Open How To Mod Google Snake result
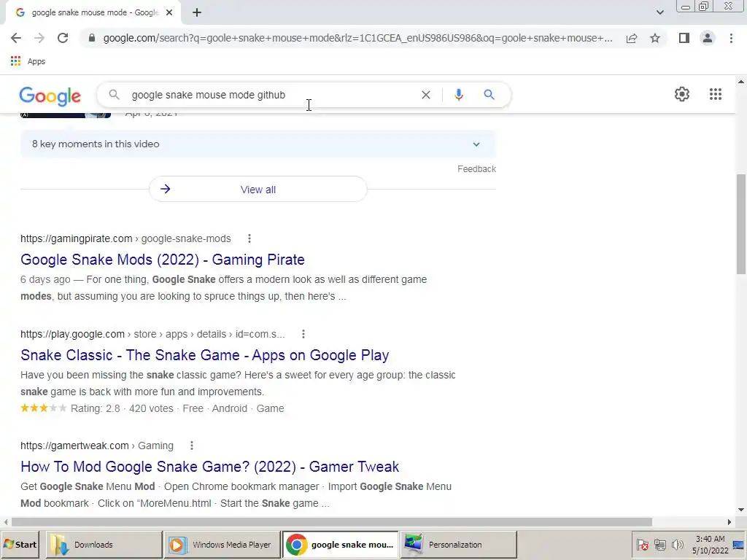747x560 pixels. [209, 467]
